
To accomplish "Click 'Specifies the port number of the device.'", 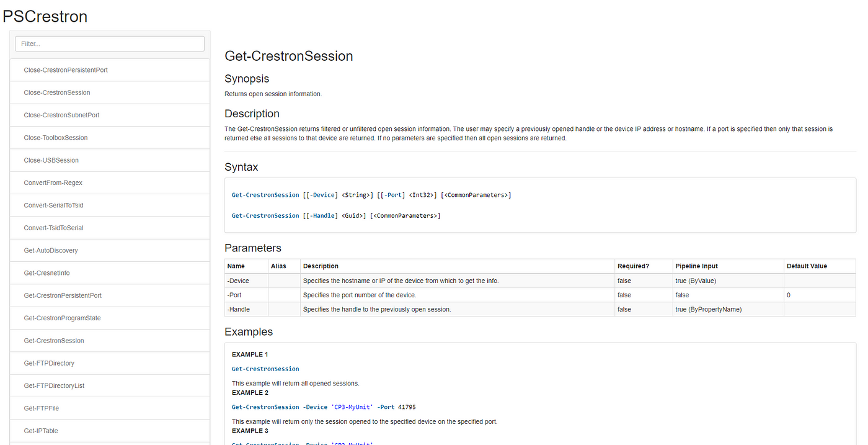I will click(360, 295).
